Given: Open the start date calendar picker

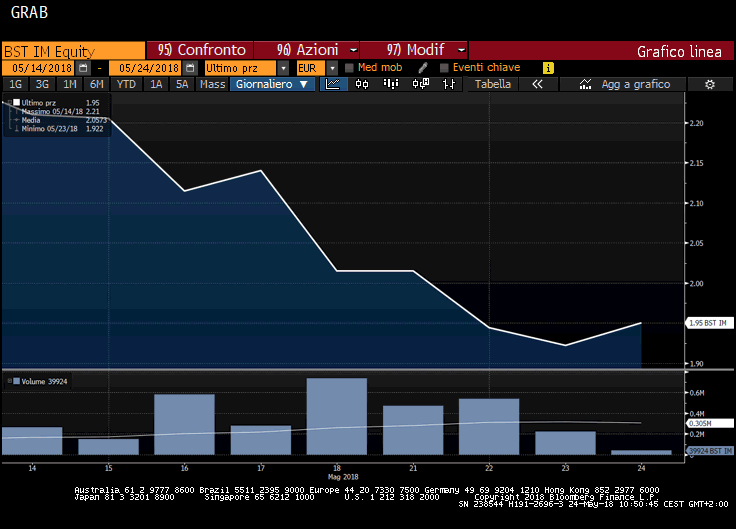Looking at the screenshot, I should click(83, 67).
